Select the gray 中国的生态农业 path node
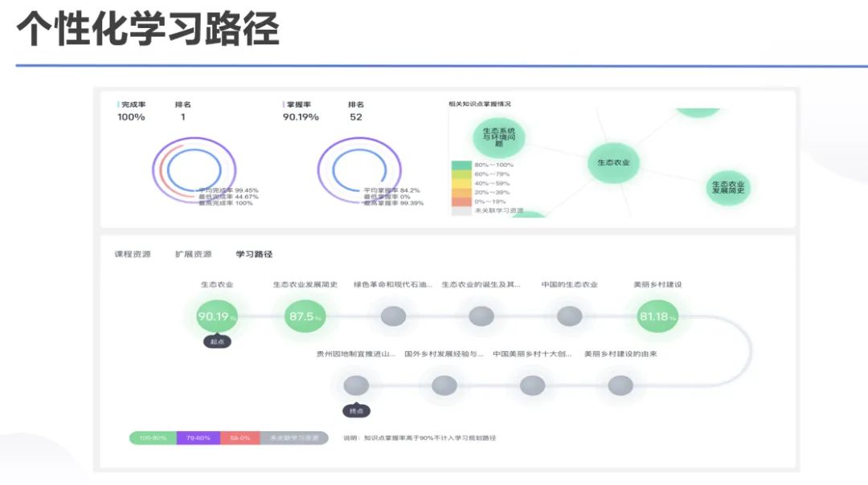Screen dimensions: 868x485 (569, 316)
